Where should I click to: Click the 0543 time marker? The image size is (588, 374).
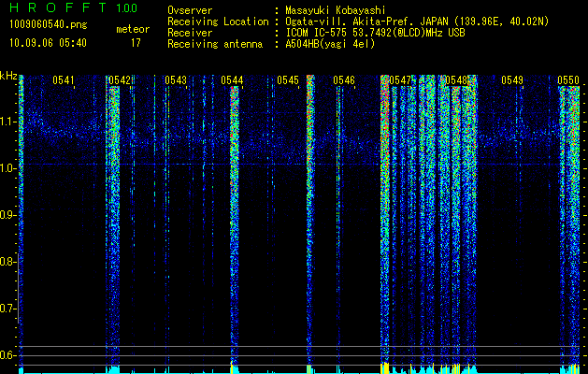point(176,80)
